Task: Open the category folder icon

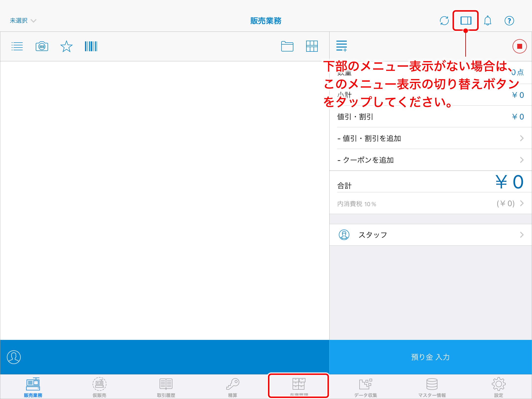Action: pyautogui.click(x=287, y=46)
